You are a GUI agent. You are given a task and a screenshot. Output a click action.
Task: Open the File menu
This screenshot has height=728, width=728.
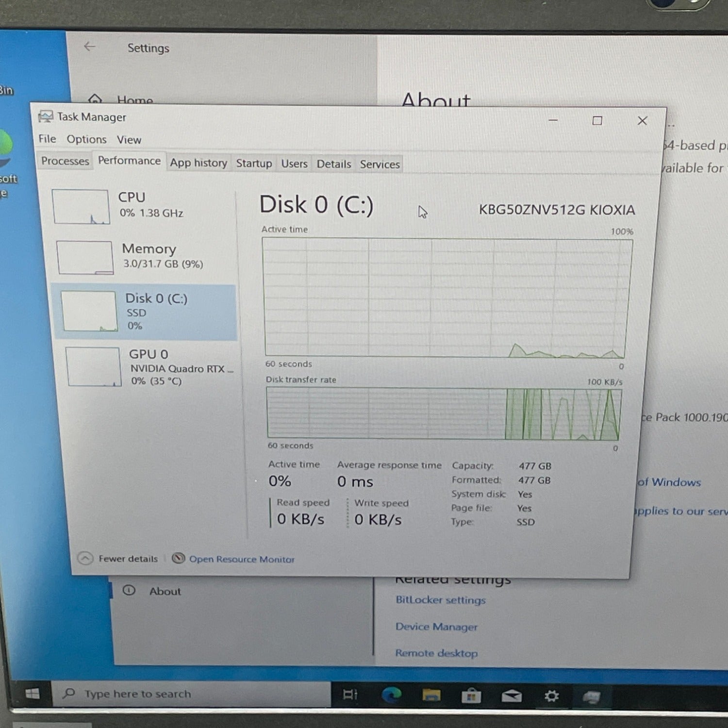(x=47, y=139)
